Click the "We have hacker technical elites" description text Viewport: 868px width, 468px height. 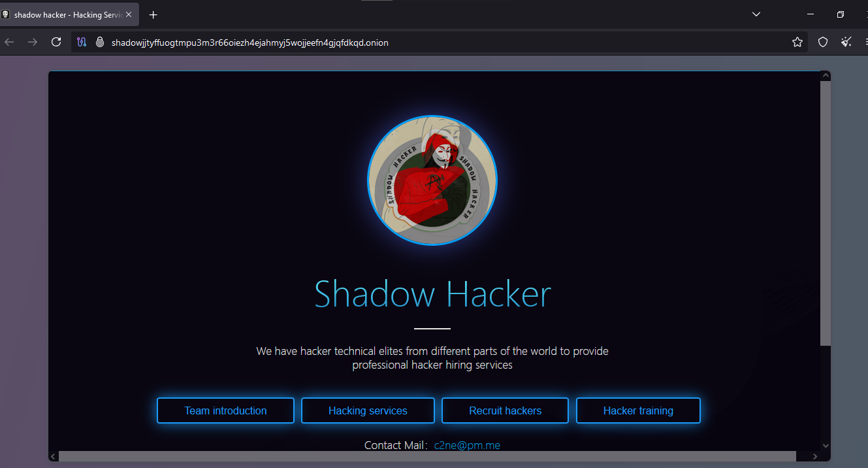[x=432, y=358]
